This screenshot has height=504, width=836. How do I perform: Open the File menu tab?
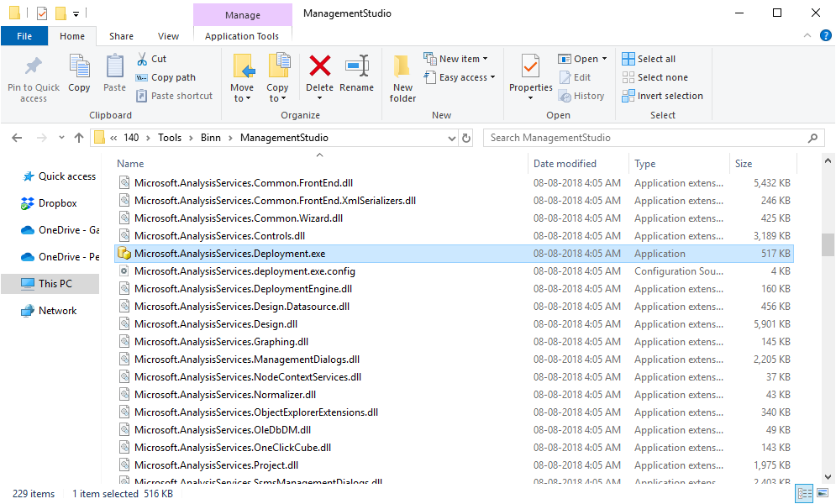[24, 36]
